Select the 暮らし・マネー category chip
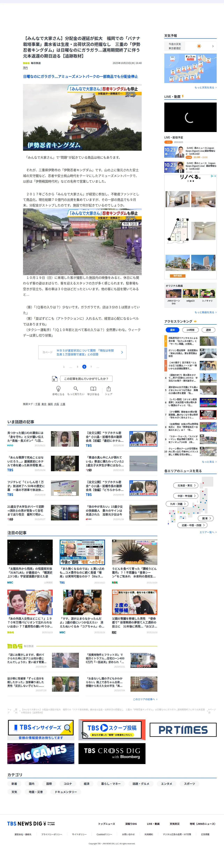 (x=111, y=784)
